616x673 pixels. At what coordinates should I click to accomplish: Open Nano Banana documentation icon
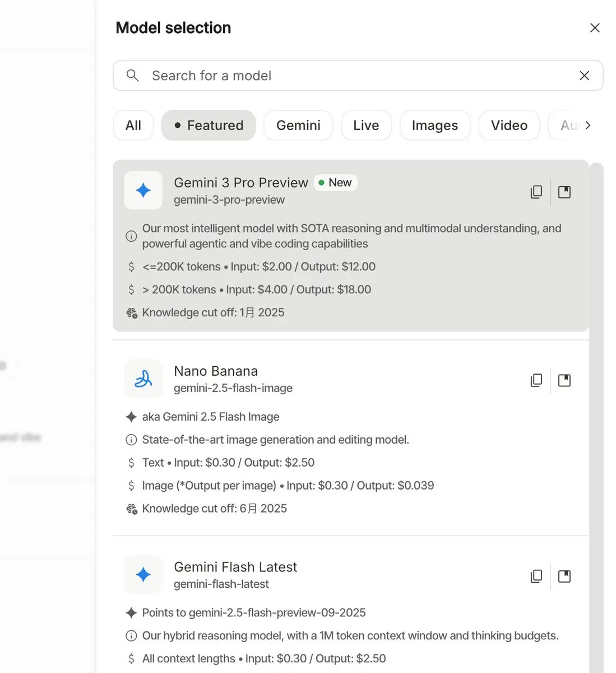pyautogui.click(x=564, y=380)
